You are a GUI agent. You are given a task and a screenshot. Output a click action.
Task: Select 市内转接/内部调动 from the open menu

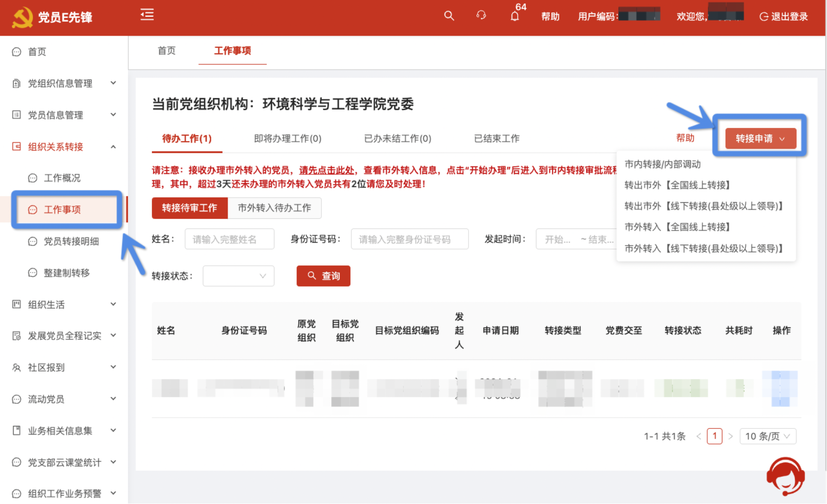(x=662, y=164)
